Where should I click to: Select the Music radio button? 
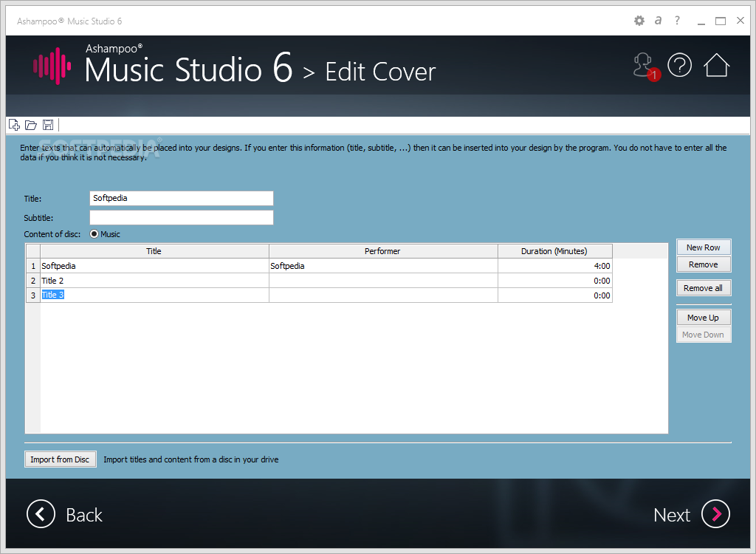94,234
